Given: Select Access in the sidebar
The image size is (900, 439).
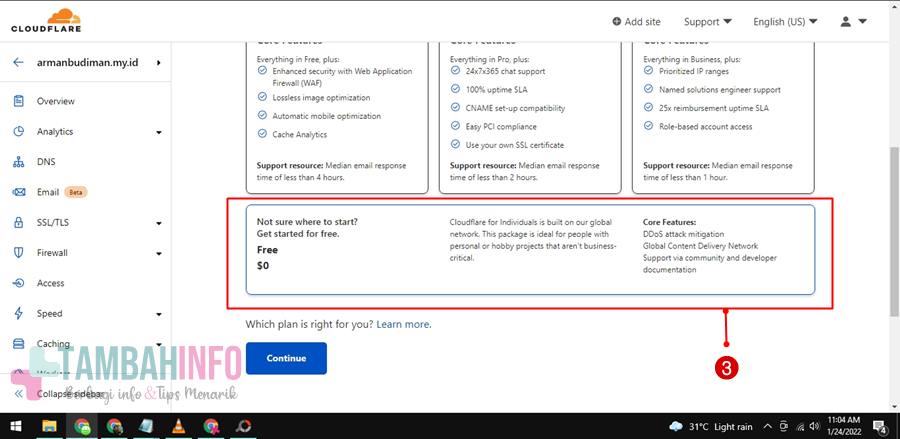Looking at the screenshot, I should (51, 283).
